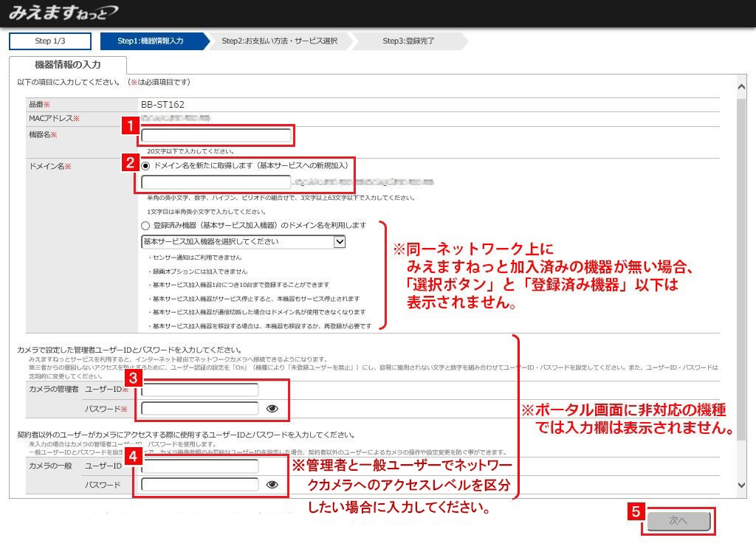Click the カメラの管理者 パスワード field
This screenshot has height=549, width=756.
(200, 409)
